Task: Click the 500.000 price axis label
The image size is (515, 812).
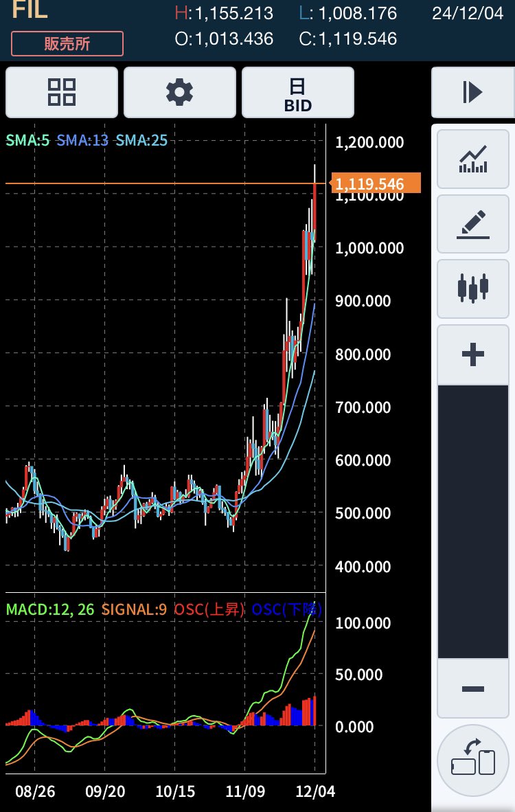Action: [363, 513]
